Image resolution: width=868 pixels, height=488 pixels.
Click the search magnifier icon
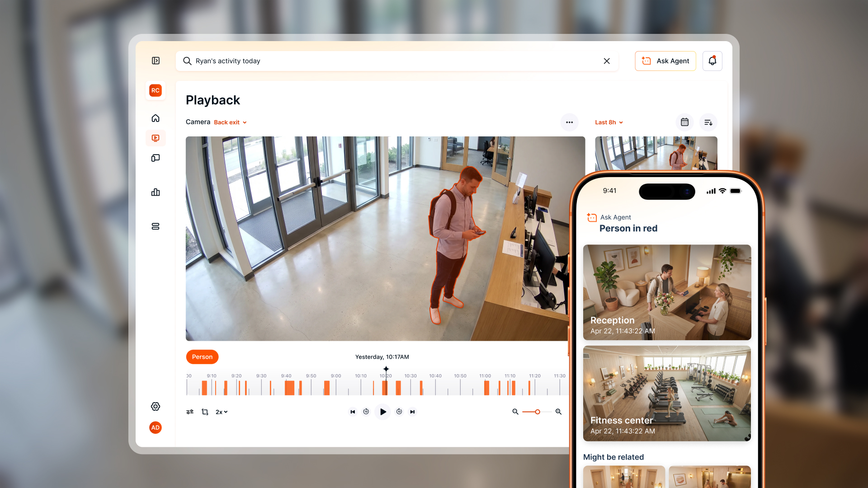(x=187, y=61)
